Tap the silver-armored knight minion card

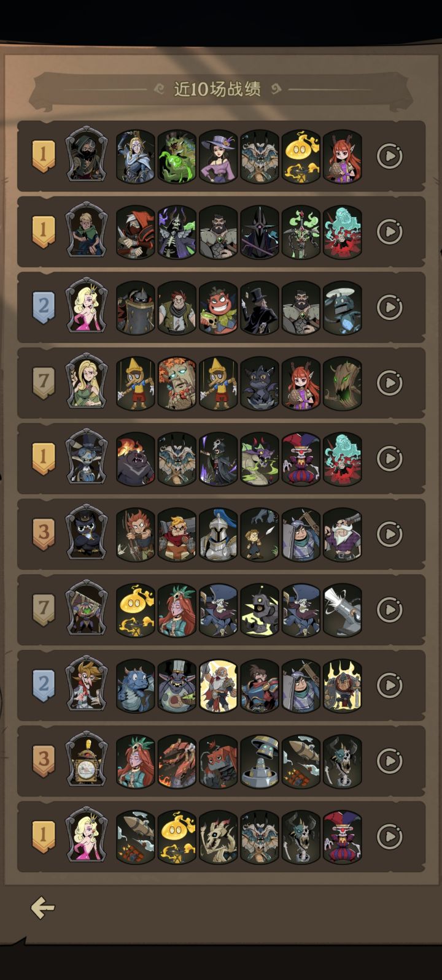pos(218,534)
